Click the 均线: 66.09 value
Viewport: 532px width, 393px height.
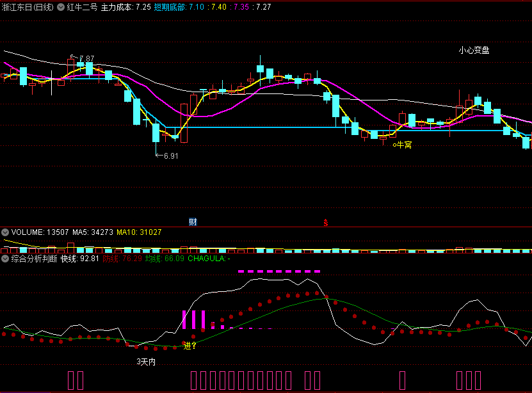pyautogui.click(x=165, y=259)
